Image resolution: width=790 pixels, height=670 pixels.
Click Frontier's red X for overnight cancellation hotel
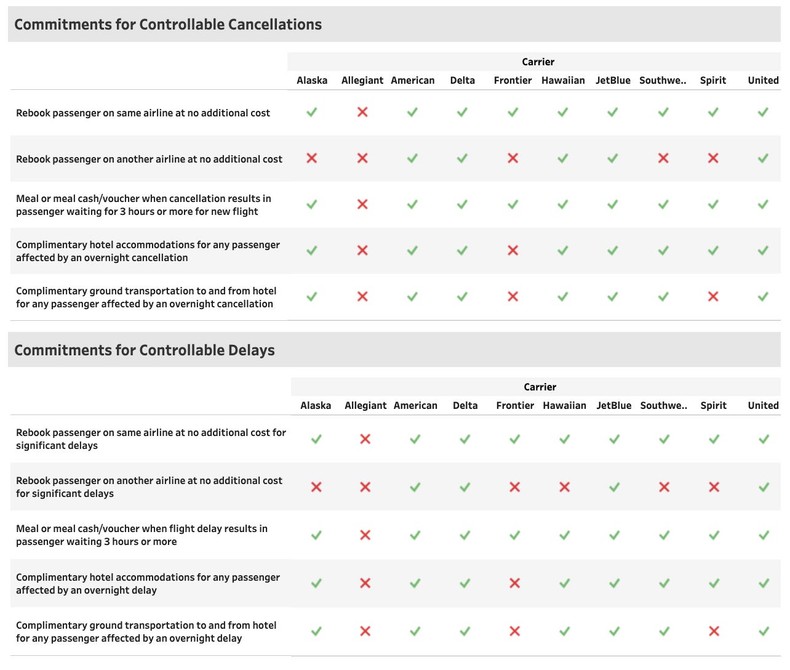(512, 251)
